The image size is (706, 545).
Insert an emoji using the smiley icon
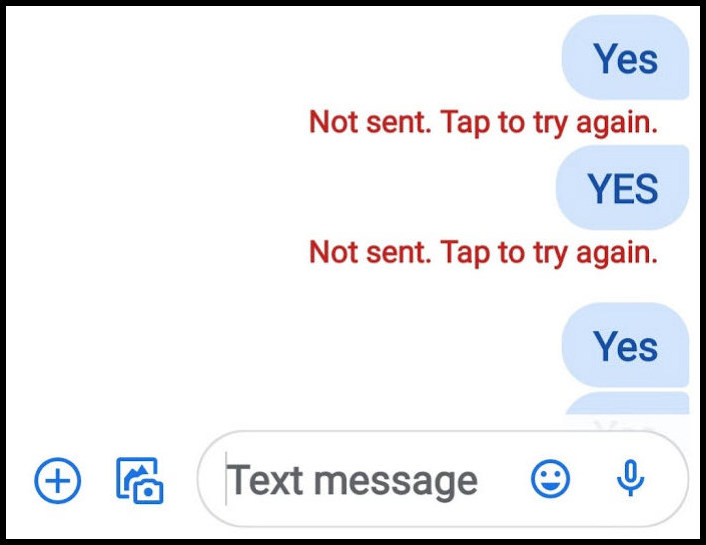[x=550, y=481]
